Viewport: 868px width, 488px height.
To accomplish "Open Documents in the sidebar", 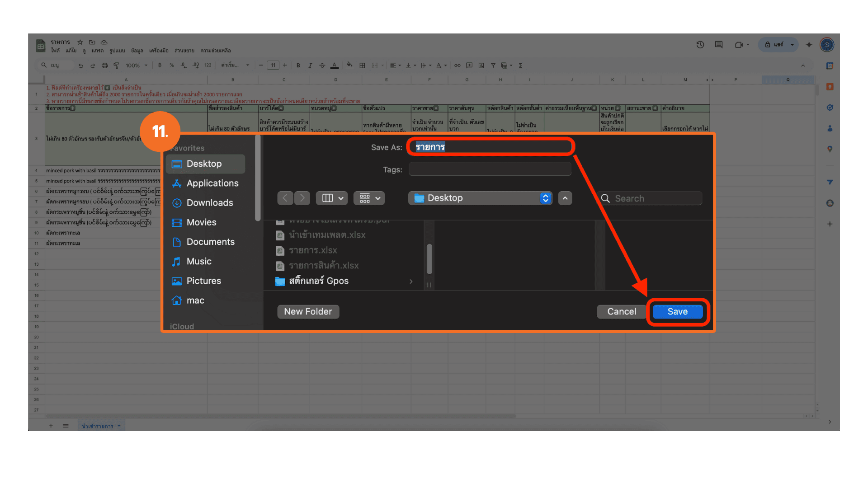I will [x=210, y=242].
